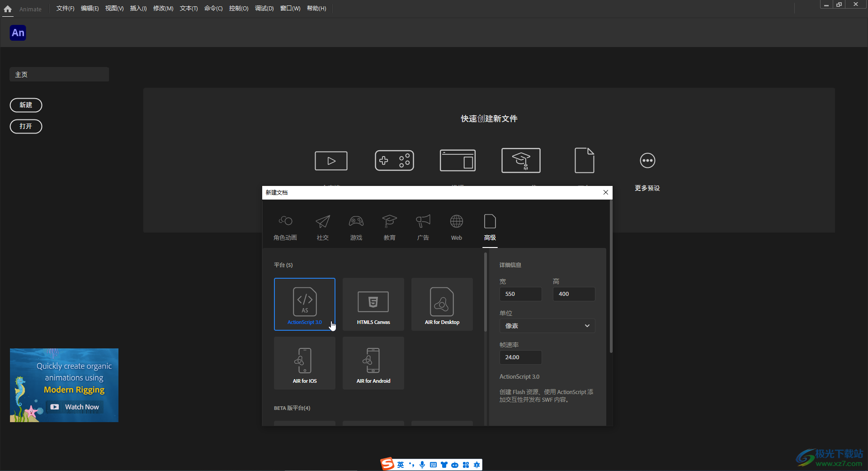This screenshot has height=471, width=868.
Task: Select the graduation cap education preset icon
Action: (521, 161)
